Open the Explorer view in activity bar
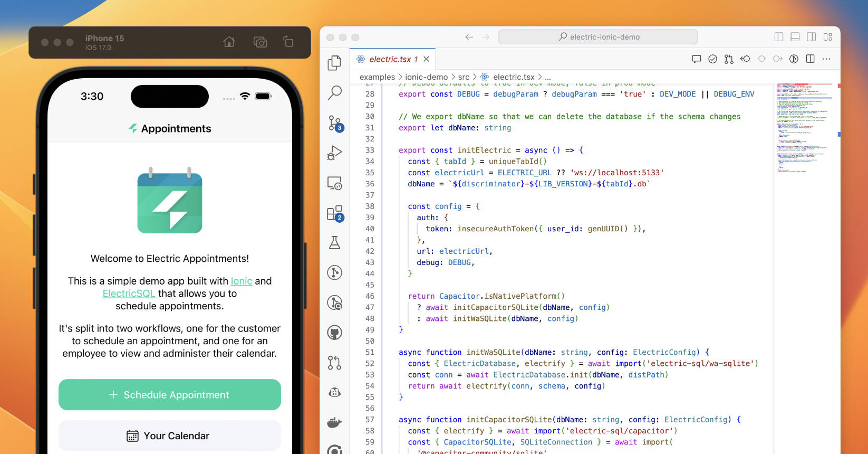The image size is (868, 454). tap(334, 63)
